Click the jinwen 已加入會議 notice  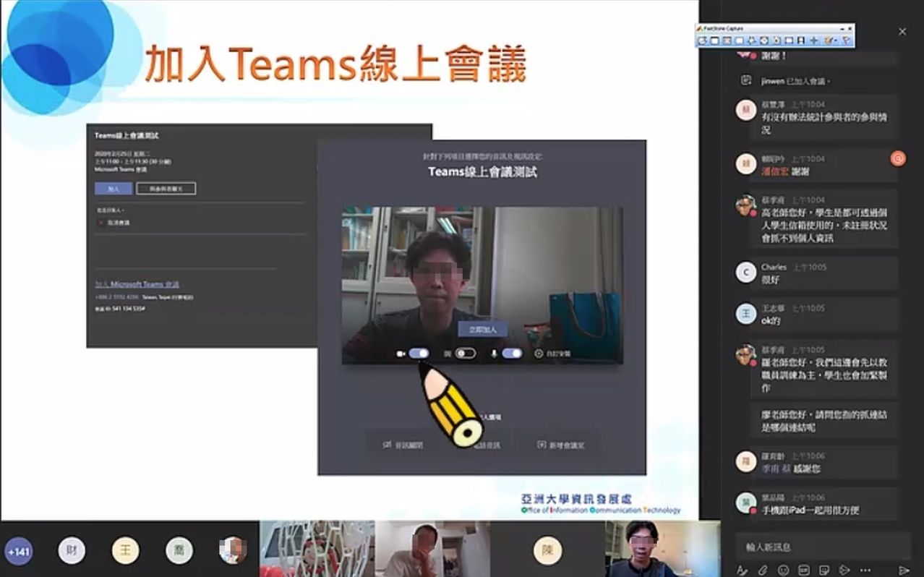tap(796, 81)
